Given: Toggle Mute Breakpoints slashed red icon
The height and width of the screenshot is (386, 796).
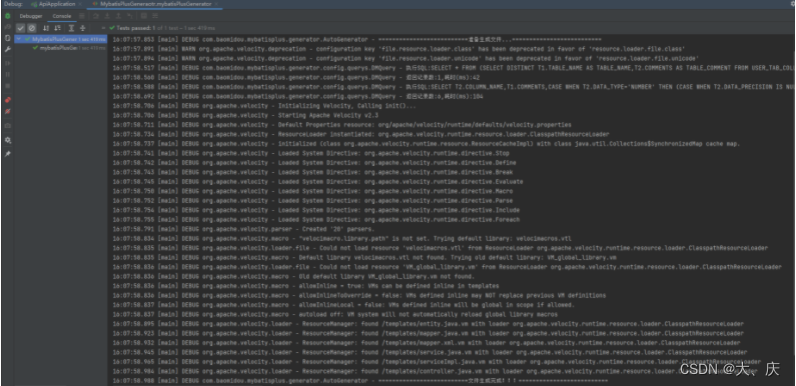Looking at the screenshot, I should [8, 111].
